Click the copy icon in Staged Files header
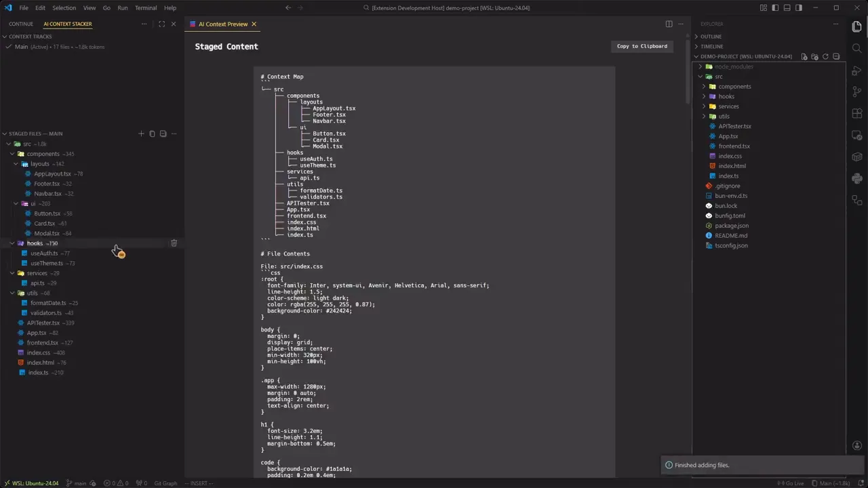868x488 pixels. 152,134
